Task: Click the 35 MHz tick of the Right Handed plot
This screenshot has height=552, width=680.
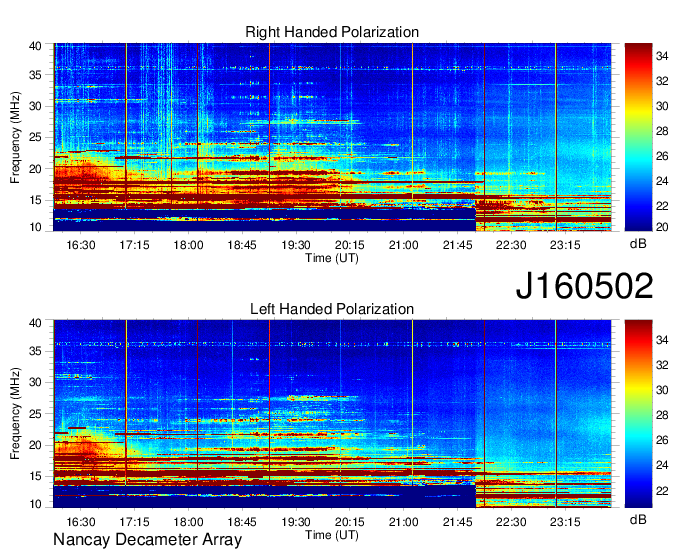Action: [35, 75]
